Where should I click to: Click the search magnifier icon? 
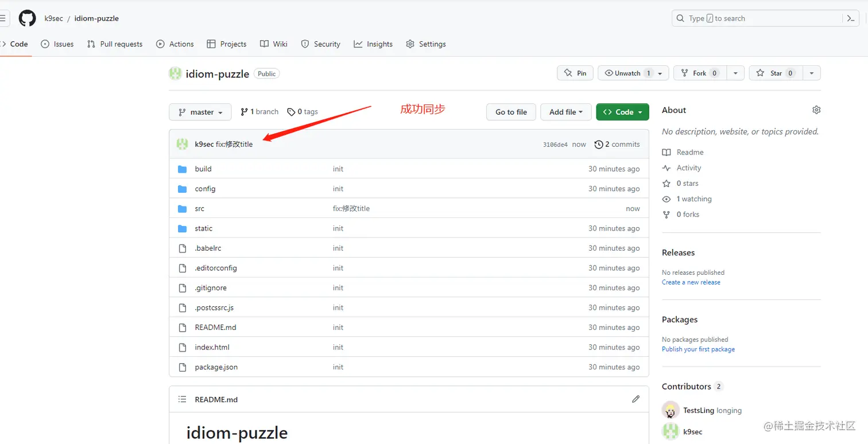click(x=680, y=18)
